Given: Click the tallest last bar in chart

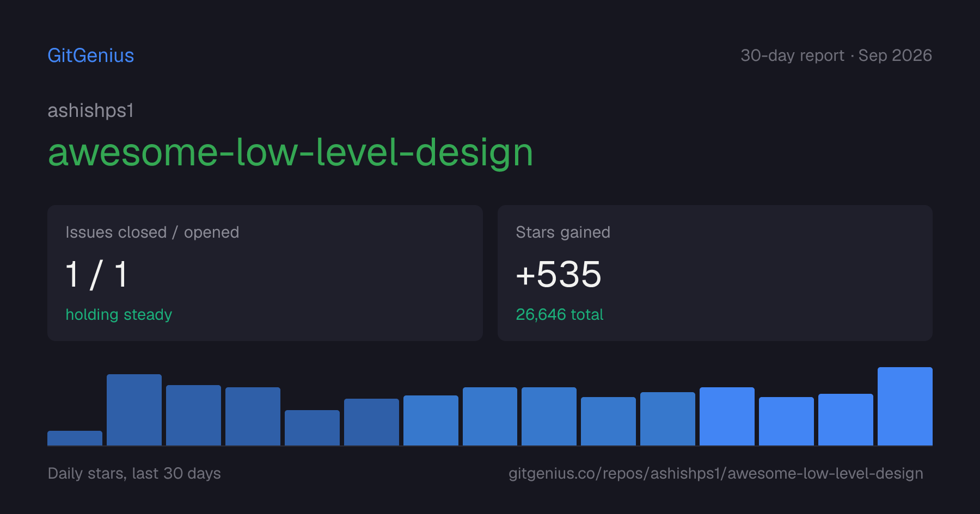Looking at the screenshot, I should point(905,406).
